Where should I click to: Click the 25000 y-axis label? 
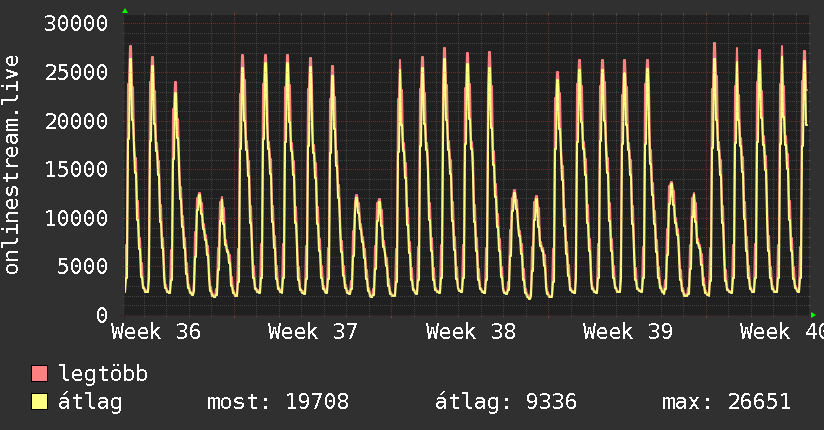point(76,73)
